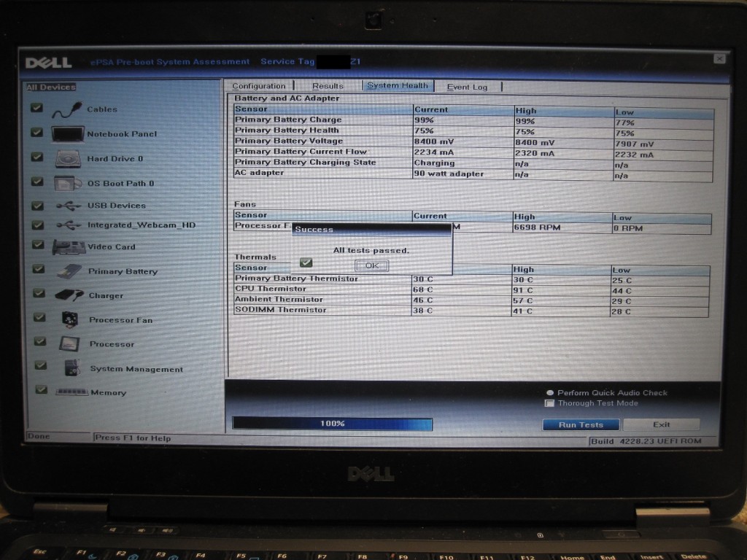The width and height of the screenshot is (747, 560).
Task: Click the Processor chip icon
Action: (69, 344)
